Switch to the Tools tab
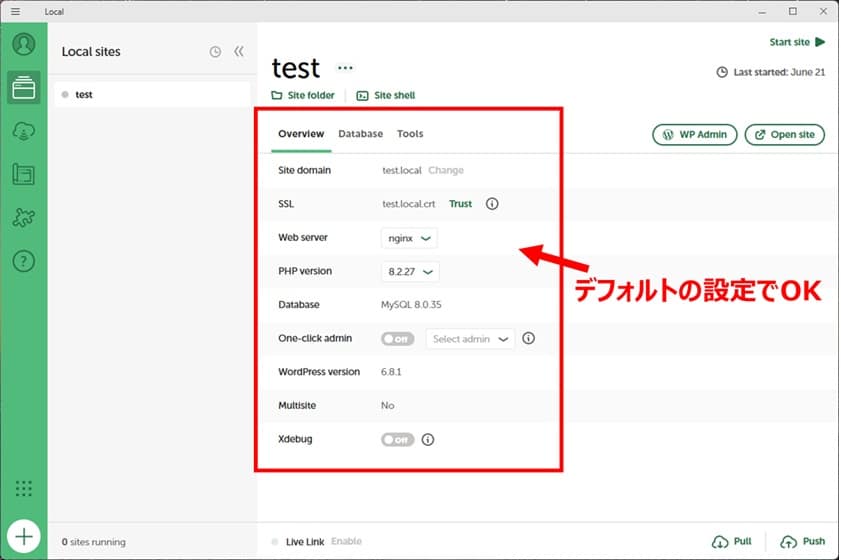This screenshot has height=560, width=841. pos(410,134)
